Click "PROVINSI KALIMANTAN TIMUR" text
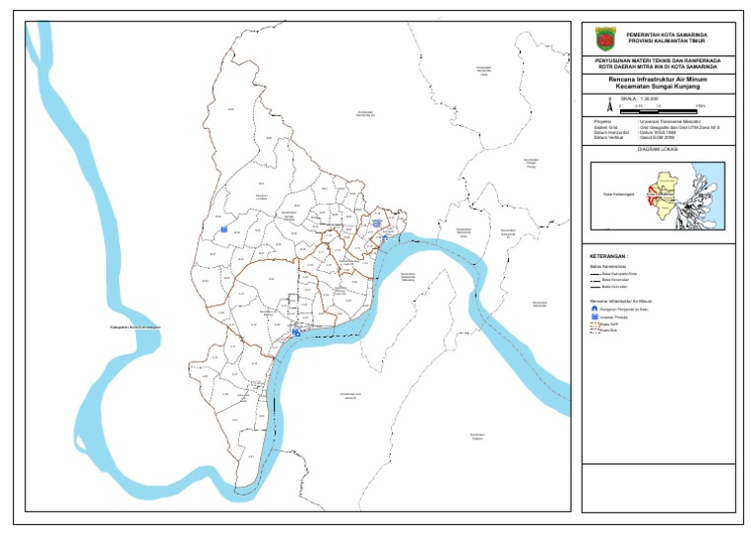 coord(666,41)
